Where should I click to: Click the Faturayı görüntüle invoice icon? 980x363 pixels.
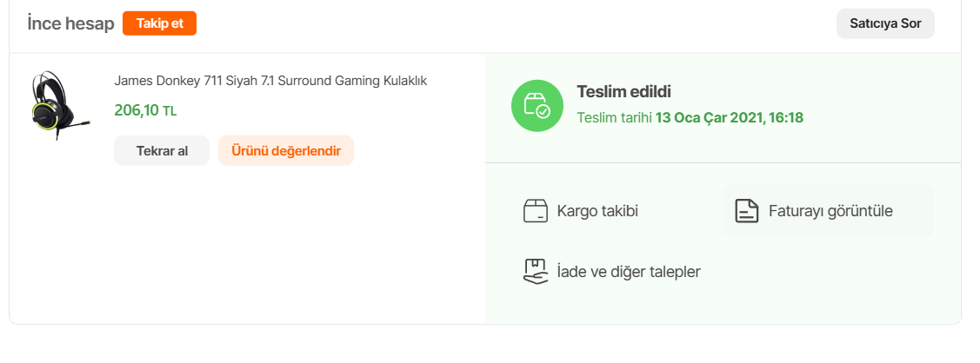click(x=747, y=211)
